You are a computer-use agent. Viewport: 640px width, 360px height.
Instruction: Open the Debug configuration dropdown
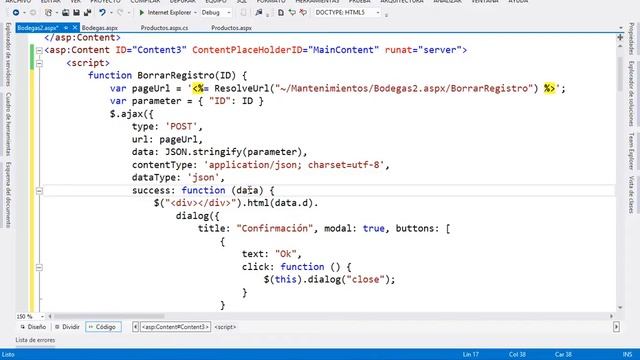[x=229, y=13]
